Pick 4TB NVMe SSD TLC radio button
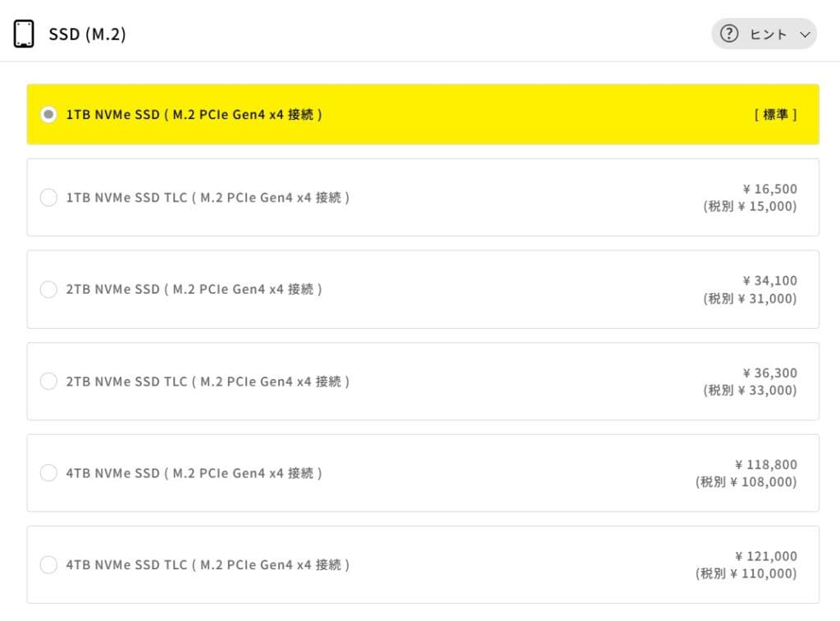 pos(48,565)
